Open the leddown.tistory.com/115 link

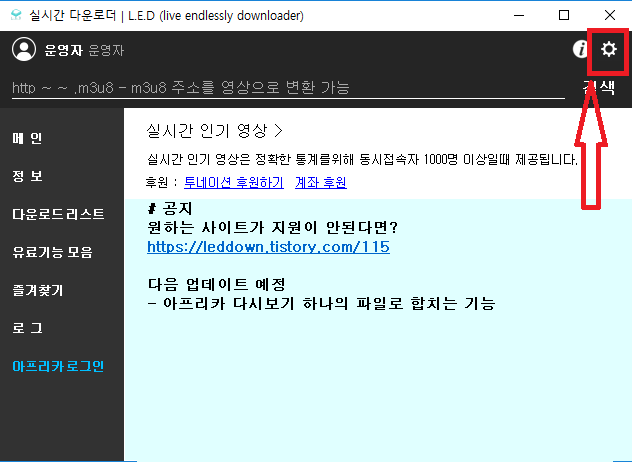pos(268,246)
